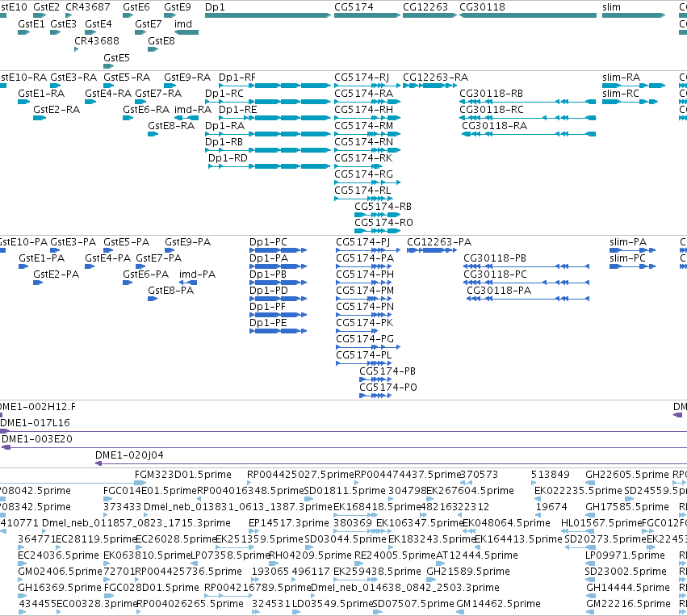The width and height of the screenshot is (687, 616).
Task: Click slim-RA transcript label
Action: (x=622, y=78)
